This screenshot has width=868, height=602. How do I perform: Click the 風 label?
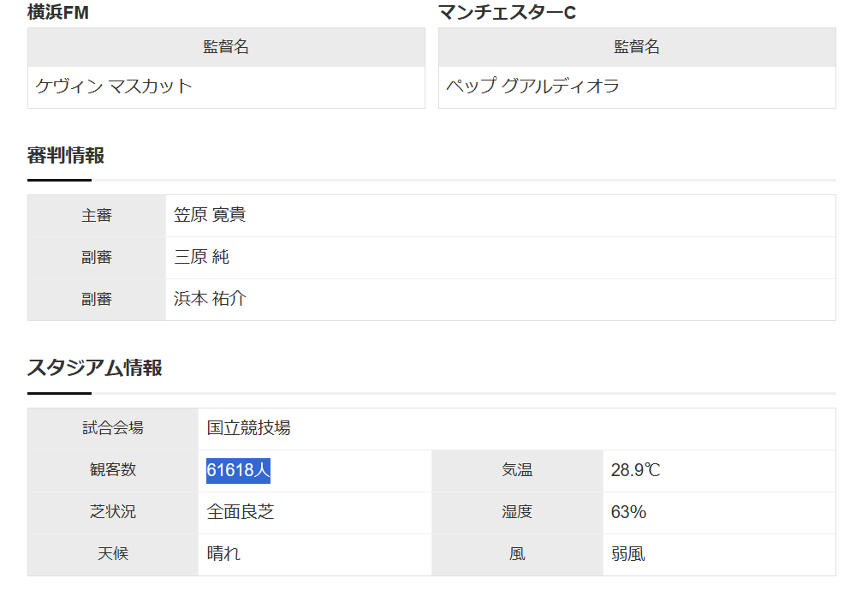tap(517, 554)
